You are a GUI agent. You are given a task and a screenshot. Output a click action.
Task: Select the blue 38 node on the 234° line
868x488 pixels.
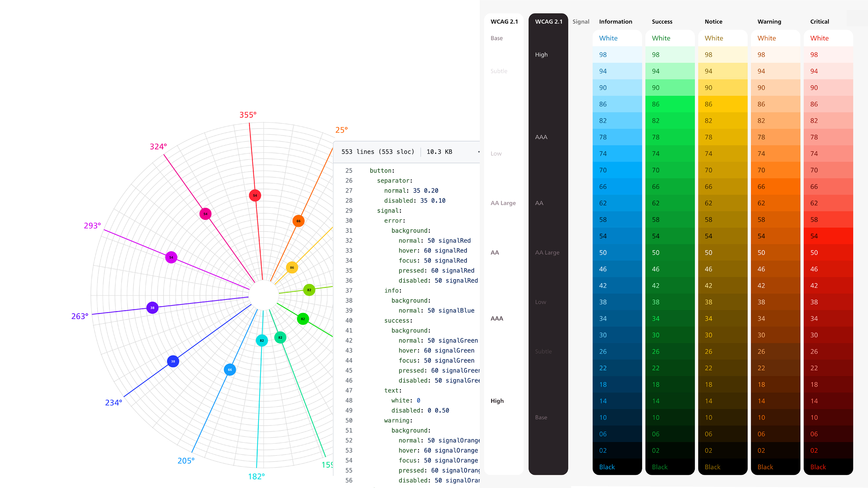[x=173, y=361]
